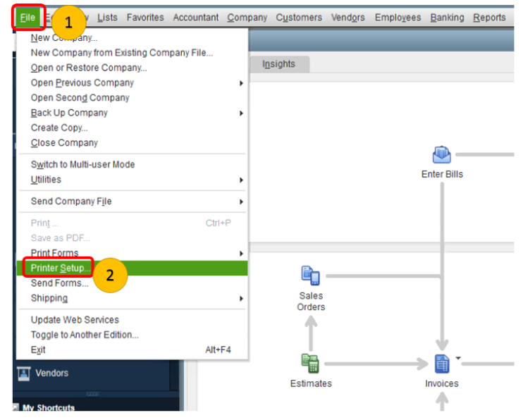Expand the Send Company File submenu
Screen dimensions: 523x420
[241, 202]
